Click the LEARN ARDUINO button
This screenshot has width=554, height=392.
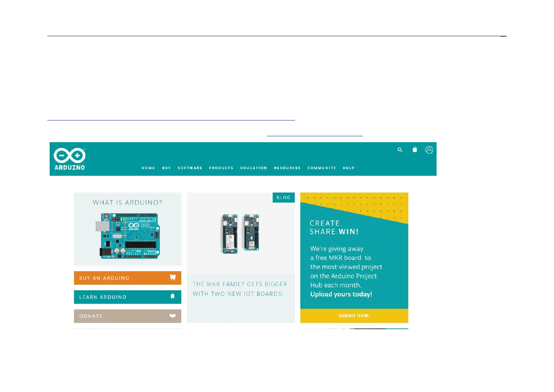point(128,297)
